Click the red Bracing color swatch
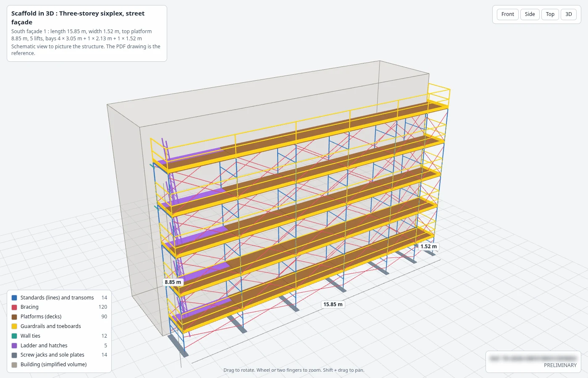Image resolution: width=588 pixels, height=378 pixels. [x=14, y=307]
